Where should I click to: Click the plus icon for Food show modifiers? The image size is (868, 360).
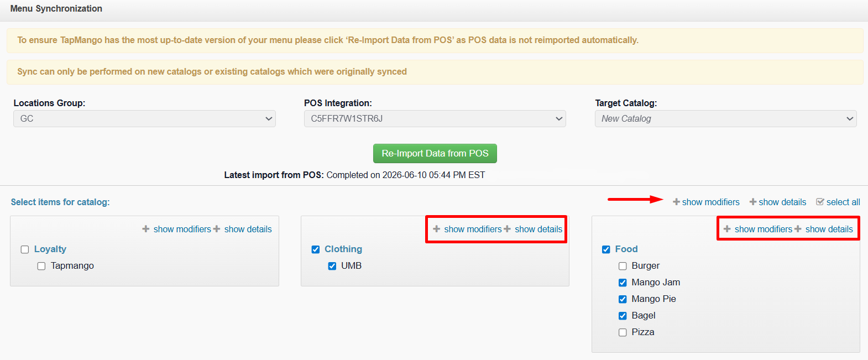coord(727,229)
